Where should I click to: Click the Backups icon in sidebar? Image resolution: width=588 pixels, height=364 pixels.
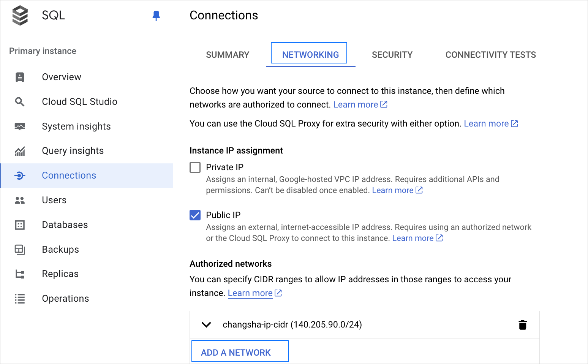tap(20, 250)
